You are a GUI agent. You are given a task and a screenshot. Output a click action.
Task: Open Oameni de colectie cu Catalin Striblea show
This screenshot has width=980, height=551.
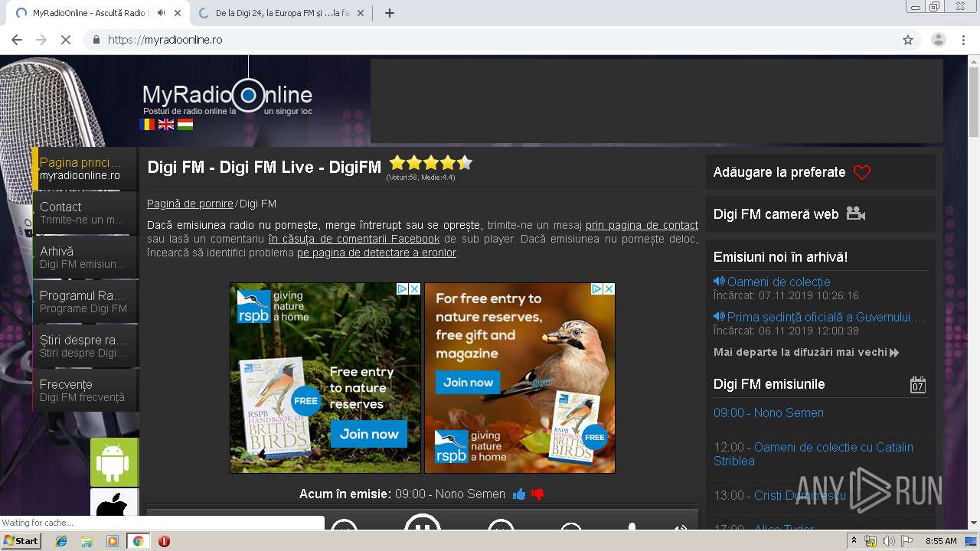[813, 454]
